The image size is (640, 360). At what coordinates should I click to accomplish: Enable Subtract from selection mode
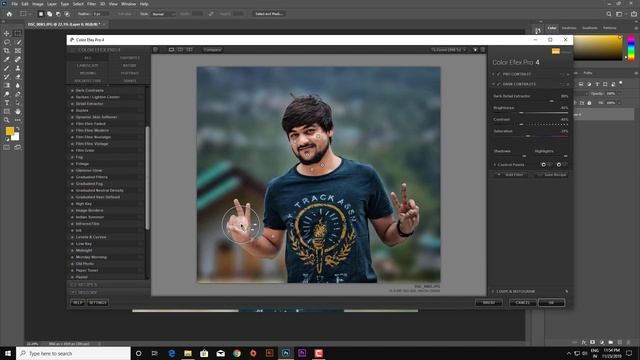[58, 14]
